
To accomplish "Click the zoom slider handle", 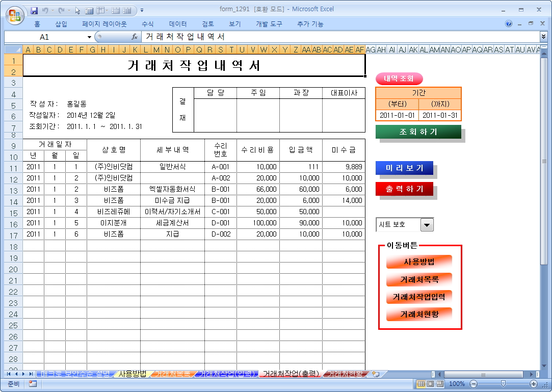I will click(504, 384).
